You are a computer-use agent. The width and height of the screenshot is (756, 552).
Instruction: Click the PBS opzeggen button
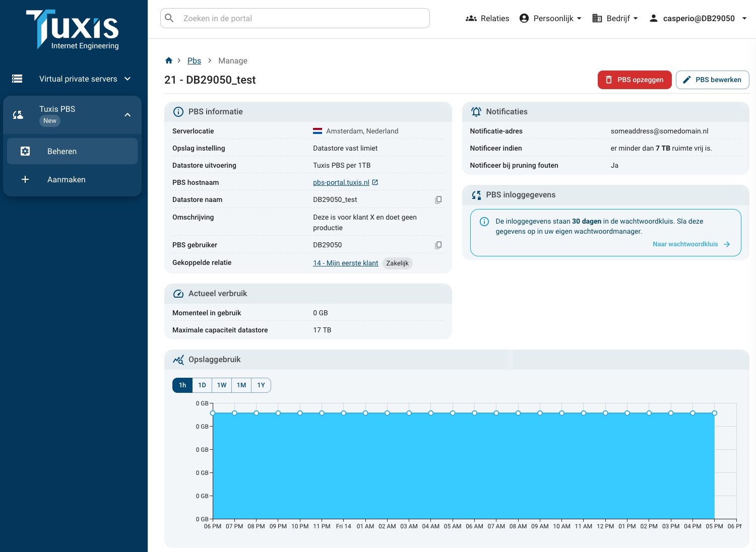pyautogui.click(x=635, y=80)
